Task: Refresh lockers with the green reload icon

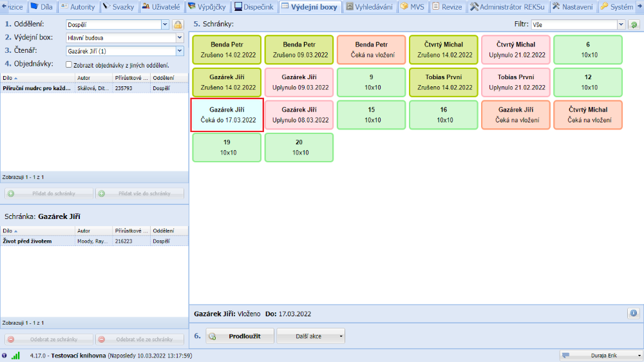Action: [x=634, y=24]
